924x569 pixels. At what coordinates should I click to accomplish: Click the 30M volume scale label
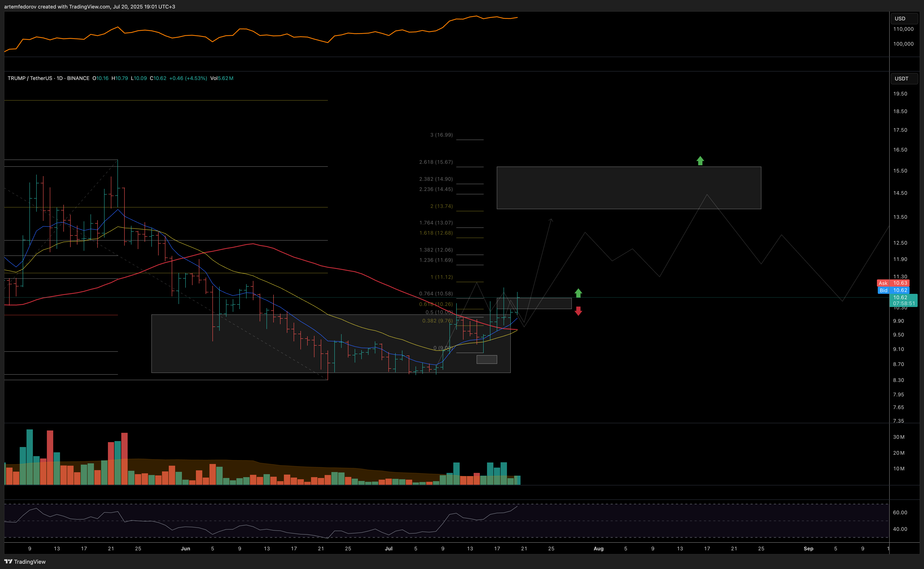click(899, 437)
